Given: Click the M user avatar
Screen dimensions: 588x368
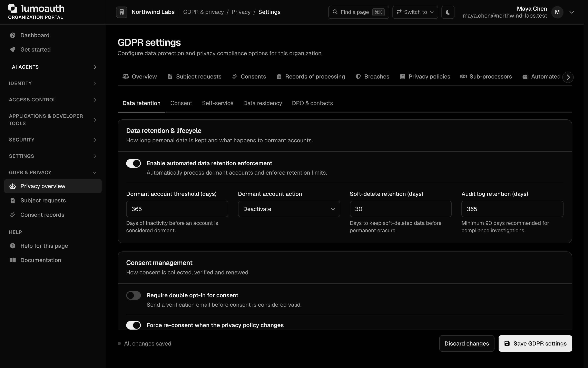Looking at the screenshot, I should (557, 12).
